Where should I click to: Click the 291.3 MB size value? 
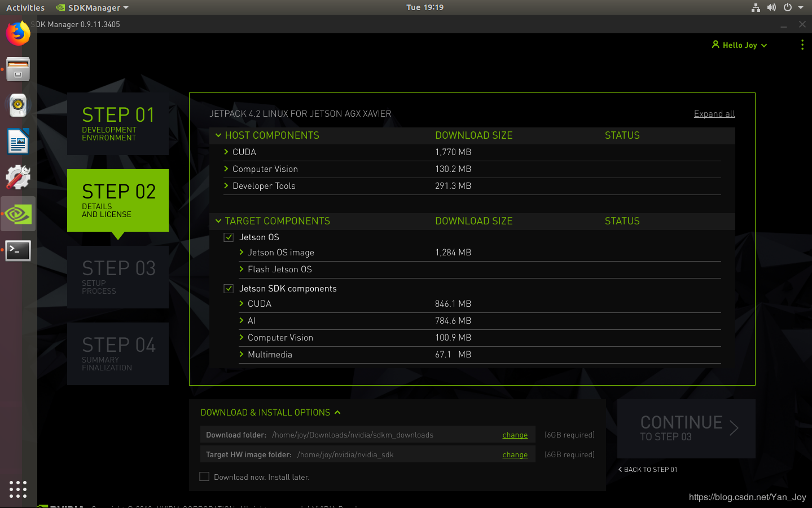pos(453,186)
